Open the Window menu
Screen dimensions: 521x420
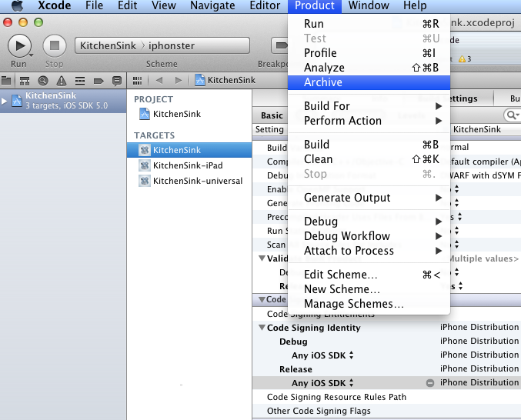click(x=369, y=5)
